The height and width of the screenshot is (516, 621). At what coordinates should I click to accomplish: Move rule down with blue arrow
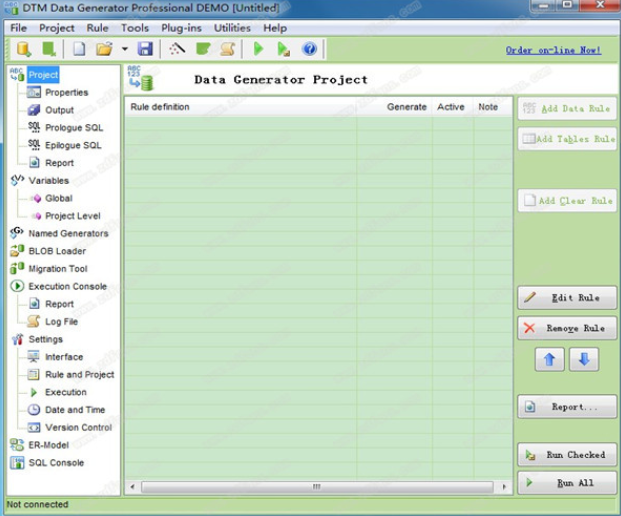[585, 360]
